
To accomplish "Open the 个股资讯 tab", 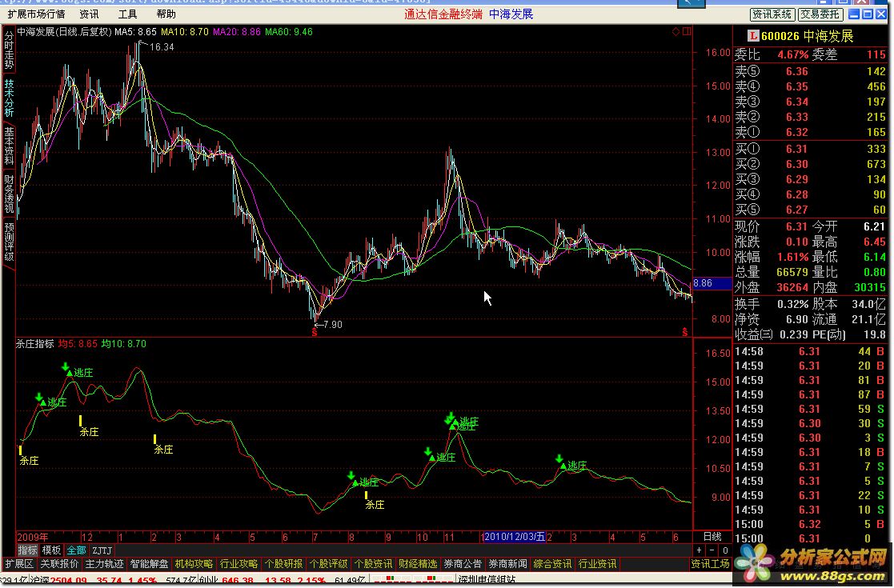I will tap(373, 564).
